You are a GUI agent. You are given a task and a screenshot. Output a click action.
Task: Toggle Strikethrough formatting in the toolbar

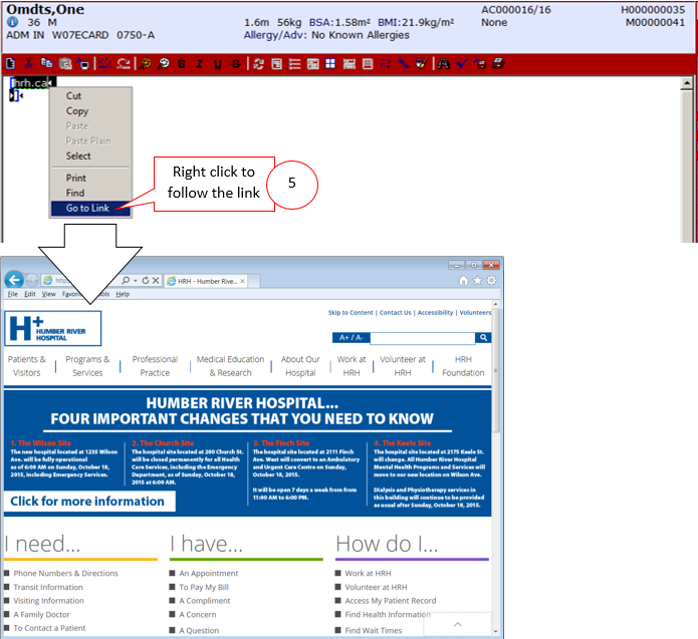236,64
